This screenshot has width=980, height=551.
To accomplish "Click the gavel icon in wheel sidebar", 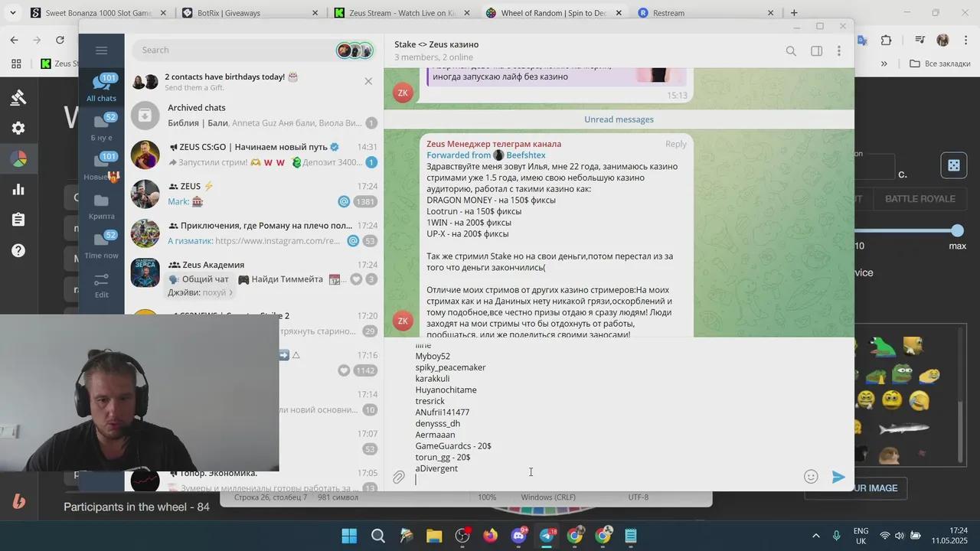I will [x=18, y=97].
